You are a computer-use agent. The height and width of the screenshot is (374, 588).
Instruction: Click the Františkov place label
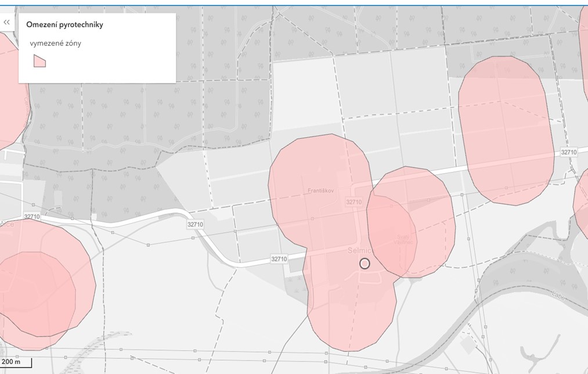tap(319, 190)
